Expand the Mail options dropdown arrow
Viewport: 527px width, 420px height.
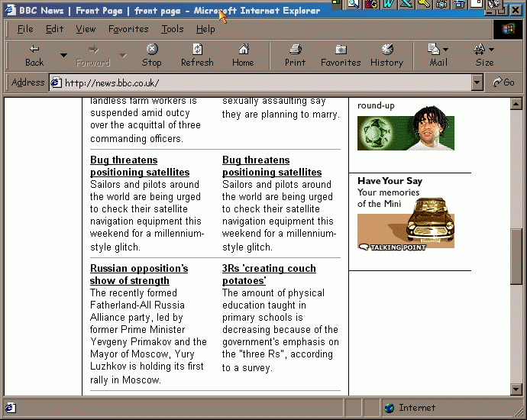[x=446, y=50]
